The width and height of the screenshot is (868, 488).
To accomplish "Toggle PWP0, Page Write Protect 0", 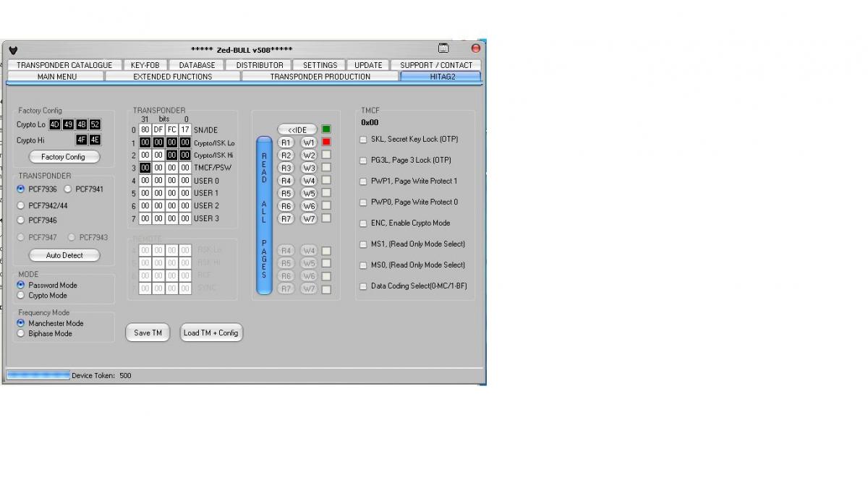I will (363, 202).
